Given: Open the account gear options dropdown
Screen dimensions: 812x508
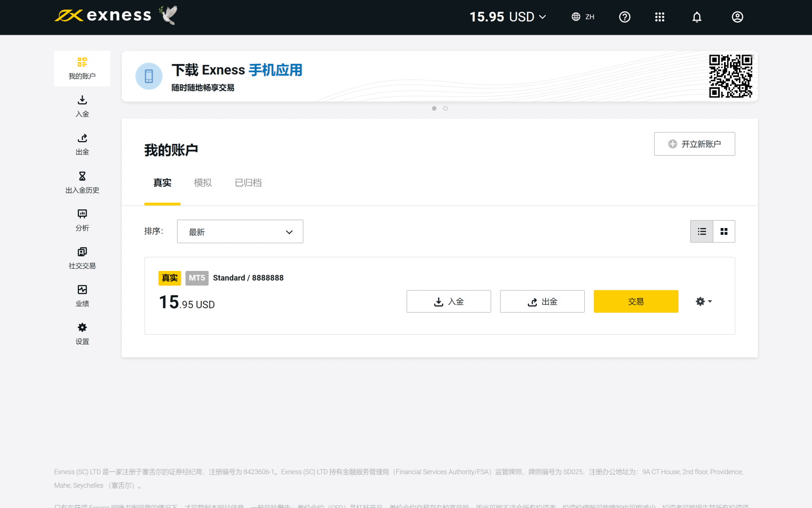Looking at the screenshot, I should coord(703,301).
